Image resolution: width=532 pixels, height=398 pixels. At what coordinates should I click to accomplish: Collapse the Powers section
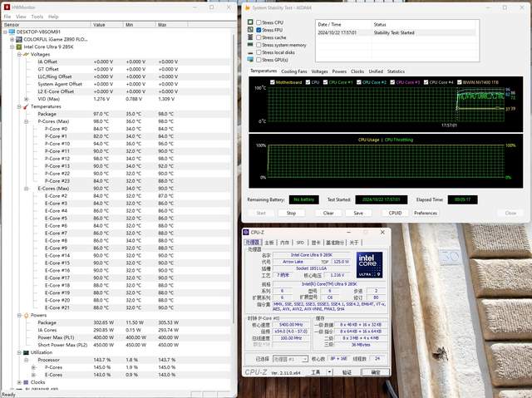pyautogui.click(x=19, y=315)
